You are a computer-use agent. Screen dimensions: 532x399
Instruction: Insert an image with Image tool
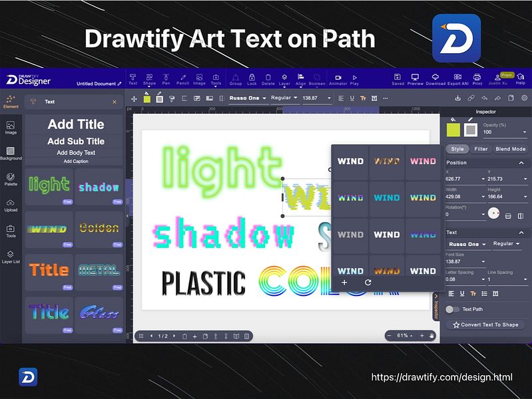[x=199, y=80]
